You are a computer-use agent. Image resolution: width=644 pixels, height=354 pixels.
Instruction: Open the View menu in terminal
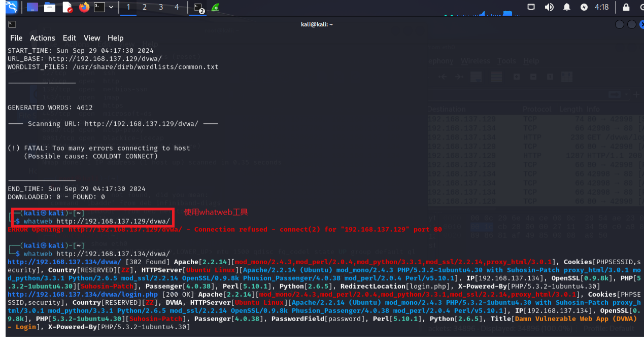(x=92, y=38)
